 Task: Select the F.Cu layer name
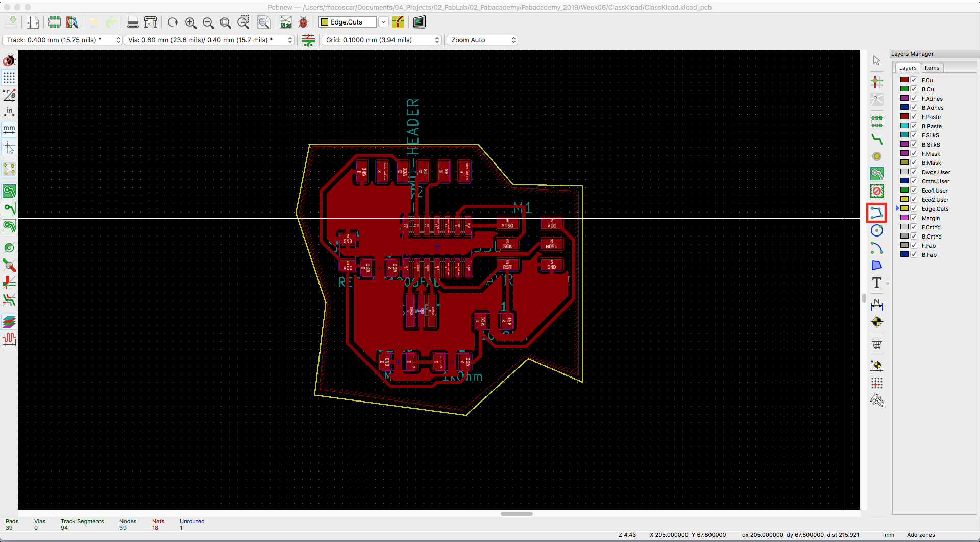(927, 80)
